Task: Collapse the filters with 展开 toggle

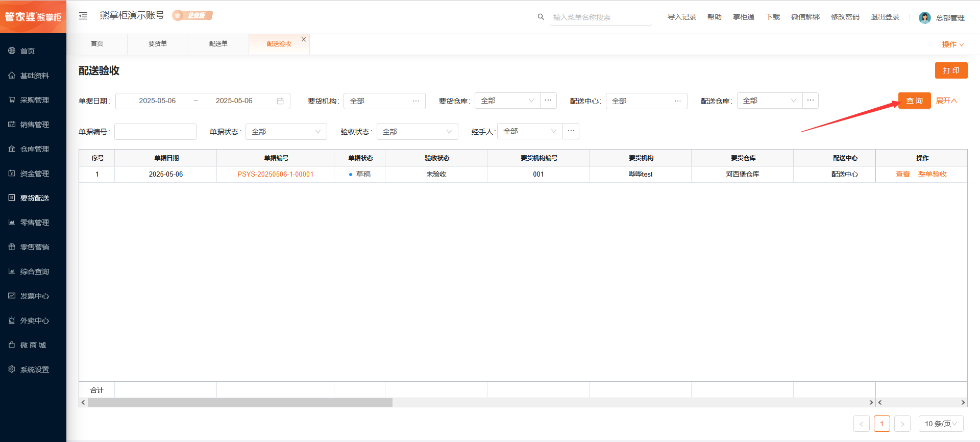Action: coord(946,101)
